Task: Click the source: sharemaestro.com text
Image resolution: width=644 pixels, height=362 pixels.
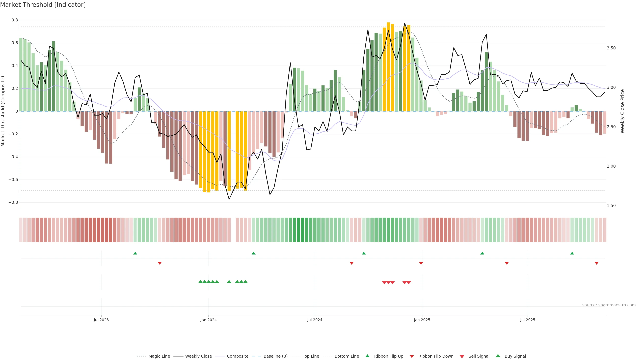Action: tap(609, 305)
